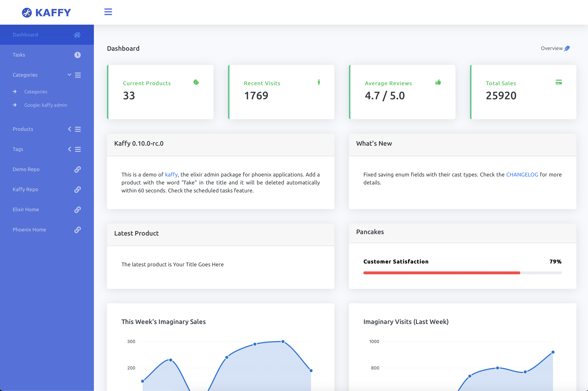Open Google: kaffy admin submenu item
Screen dimensions: 588x391
pyautogui.click(x=46, y=105)
